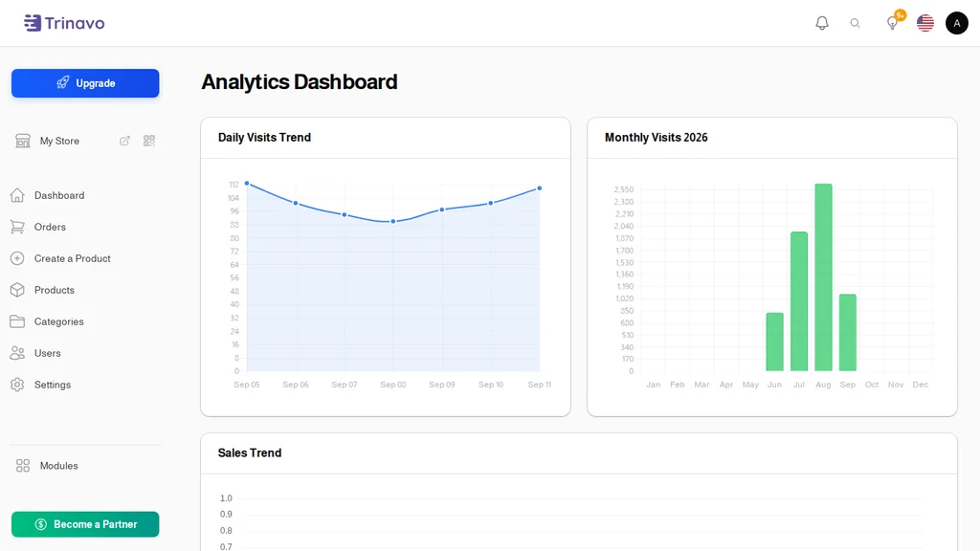Click the Sep 08 data point
The height and width of the screenshot is (551, 980).
393,221
